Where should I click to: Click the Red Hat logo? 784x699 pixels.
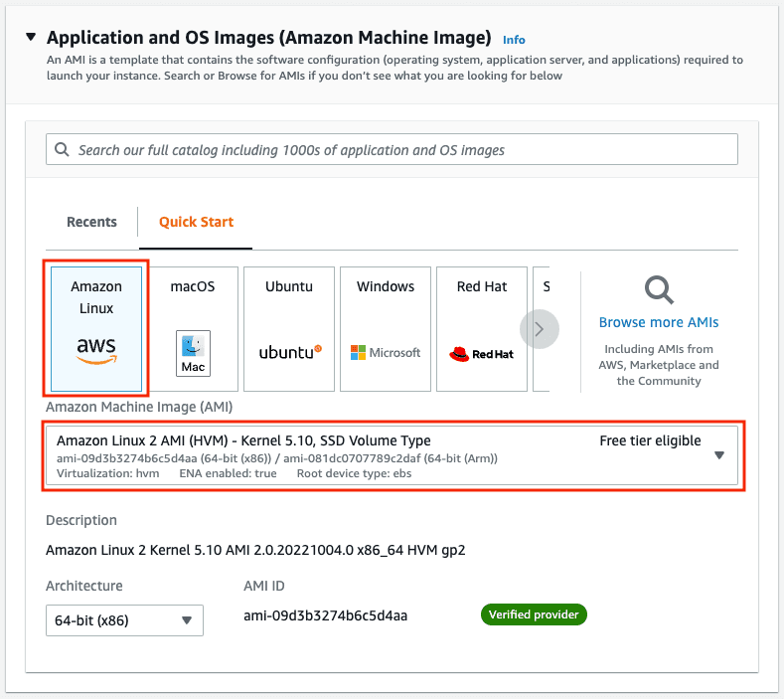(x=481, y=354)
